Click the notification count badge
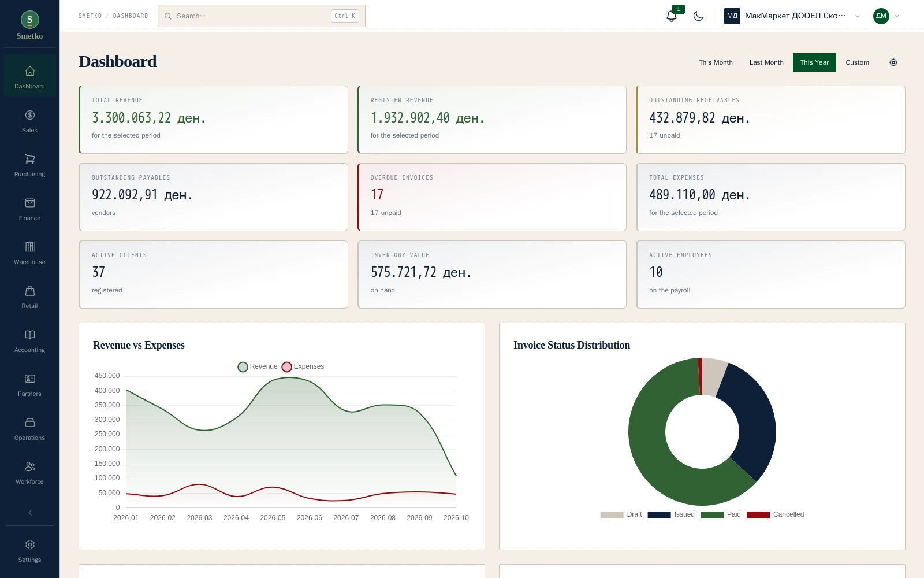 point(679,9)
